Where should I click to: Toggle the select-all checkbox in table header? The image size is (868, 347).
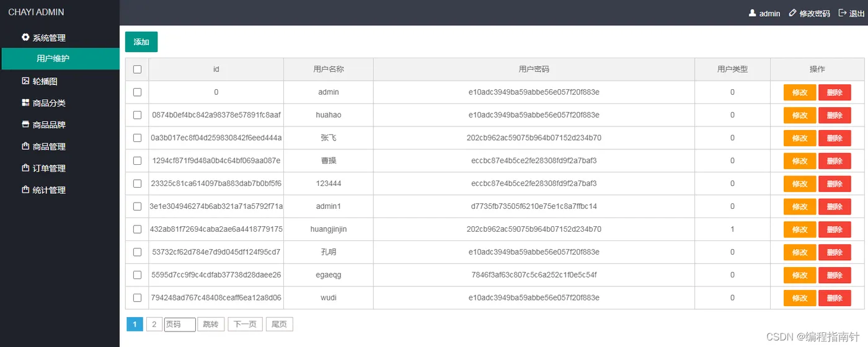[x=137, y=69]
